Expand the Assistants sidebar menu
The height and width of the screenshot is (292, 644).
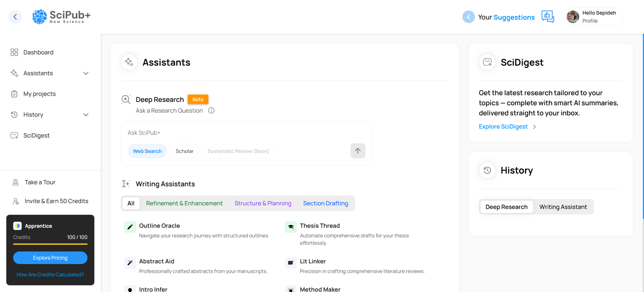coord(86,73)
